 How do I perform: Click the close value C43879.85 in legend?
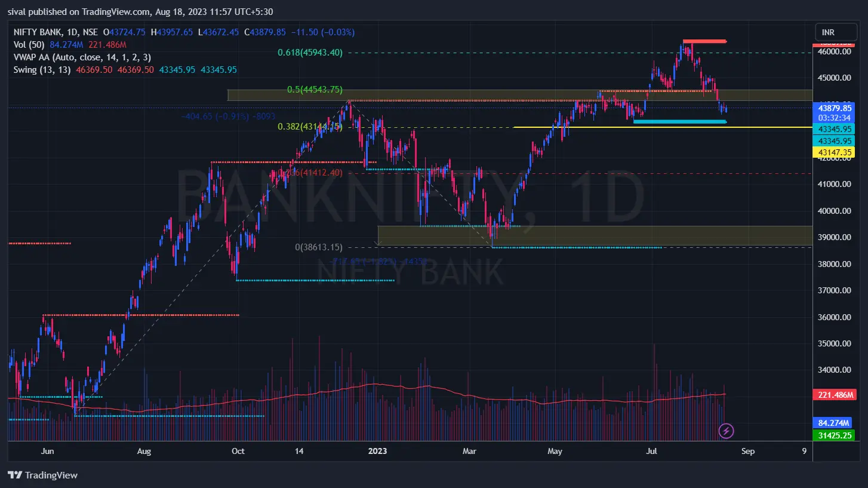[x=264, y=32]
